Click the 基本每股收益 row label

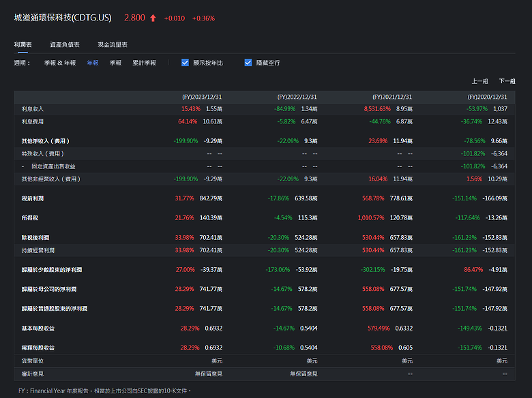(38, 328)
